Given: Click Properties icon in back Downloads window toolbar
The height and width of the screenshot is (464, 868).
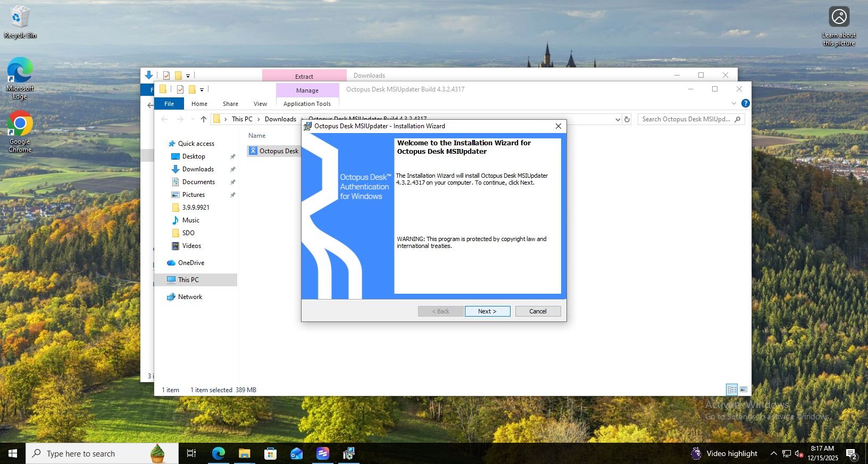Looking at the screenshot, I should click(166, 76).
